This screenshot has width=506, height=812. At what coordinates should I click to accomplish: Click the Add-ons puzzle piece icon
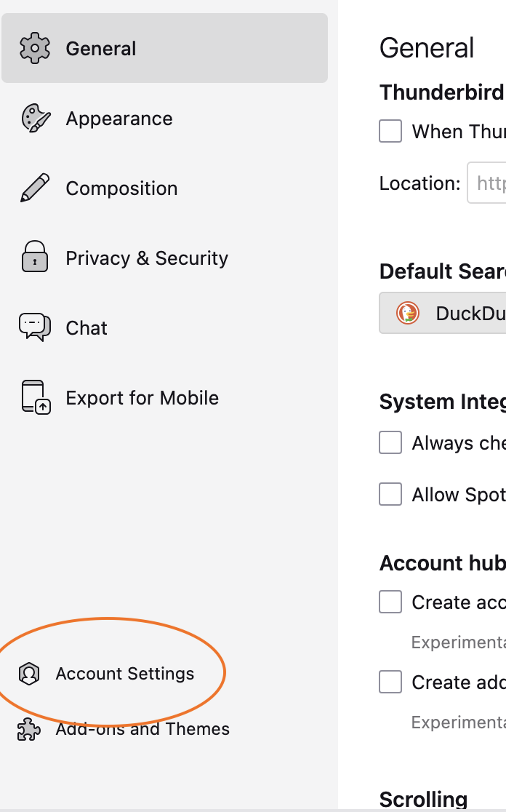tap(29, 729)
